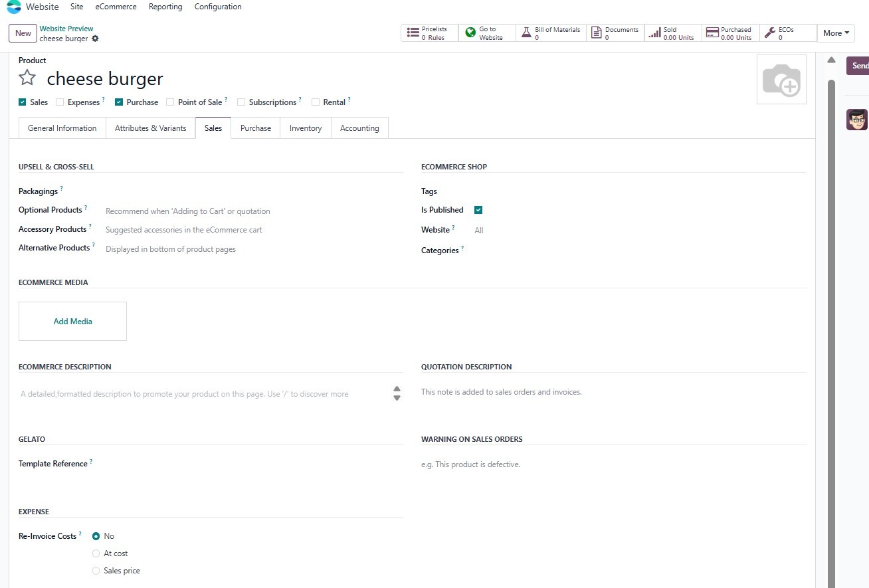Show help tooltip for Template Reference

pyautogui.click(x=91, y=461)
